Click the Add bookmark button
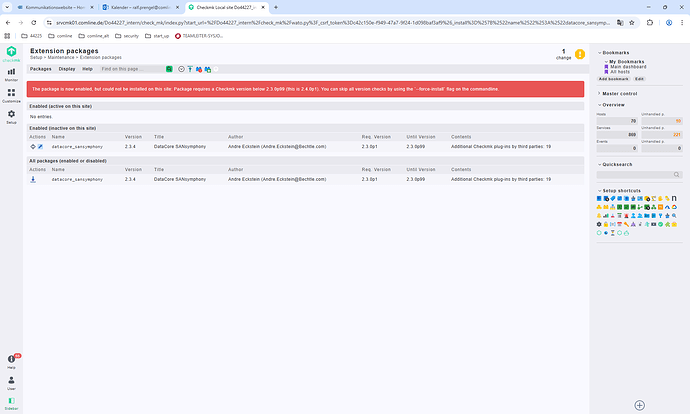690x414 pixels. [x=613, y=79]
